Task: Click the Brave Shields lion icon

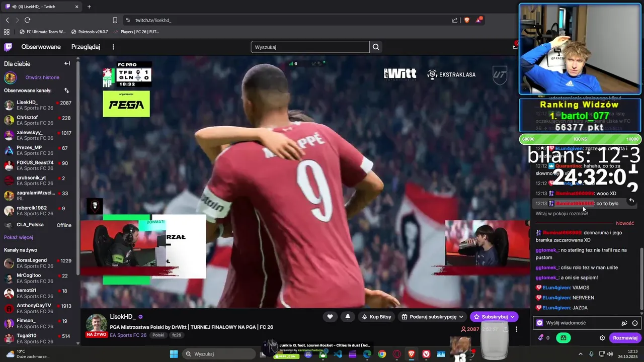Action: tap(467, 20)
